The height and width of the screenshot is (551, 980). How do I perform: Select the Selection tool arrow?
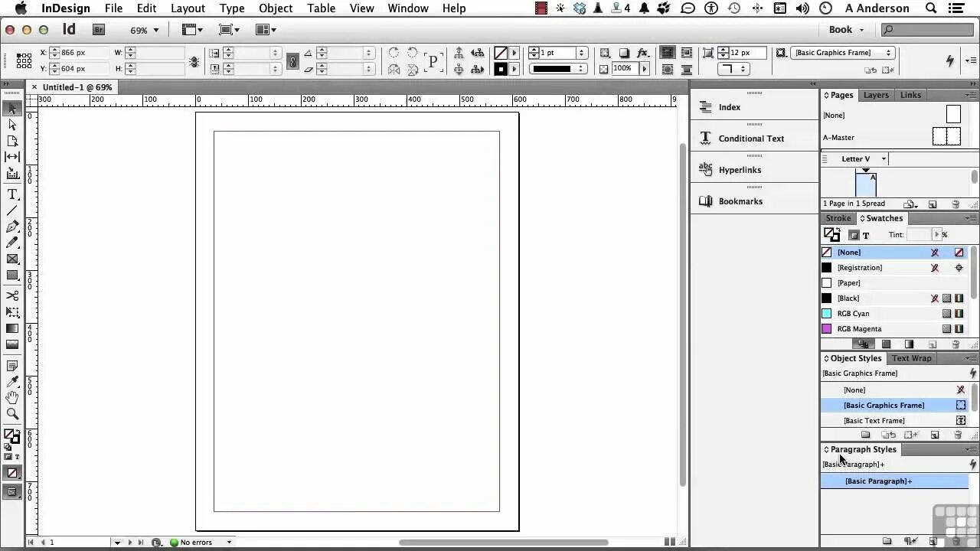(12, 109)
